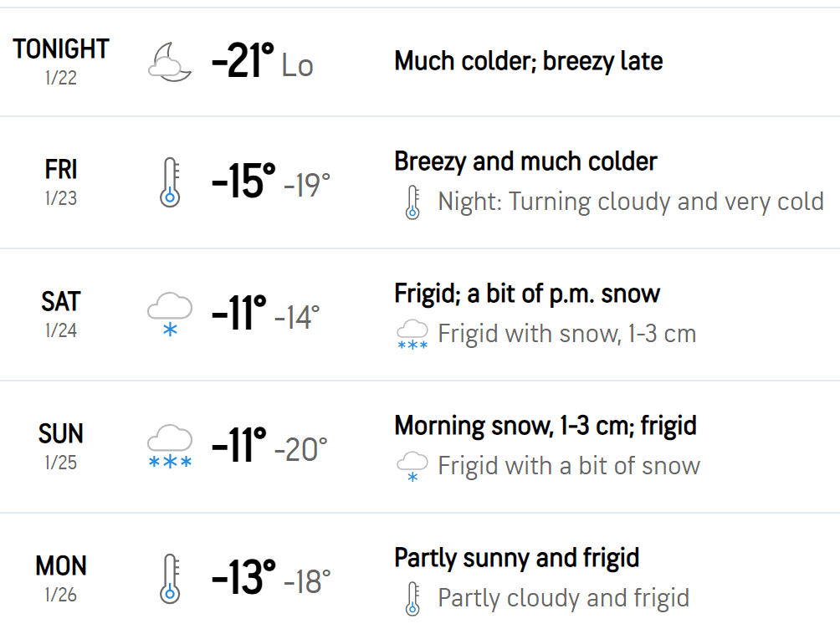840x624 pixels.
Task: Click "Frigid; a bit of p.m. snow" text
Action: coord(527,294)
